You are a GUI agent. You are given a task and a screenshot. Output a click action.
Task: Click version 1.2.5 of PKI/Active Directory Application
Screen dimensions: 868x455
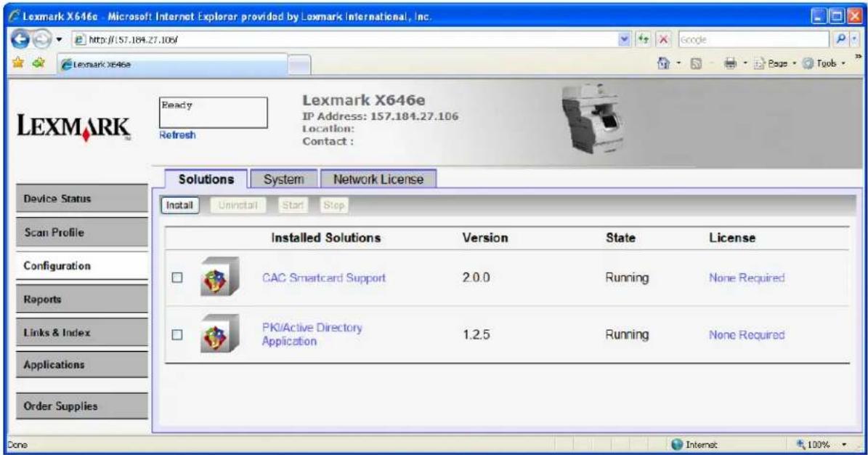(x=476, y=335)
